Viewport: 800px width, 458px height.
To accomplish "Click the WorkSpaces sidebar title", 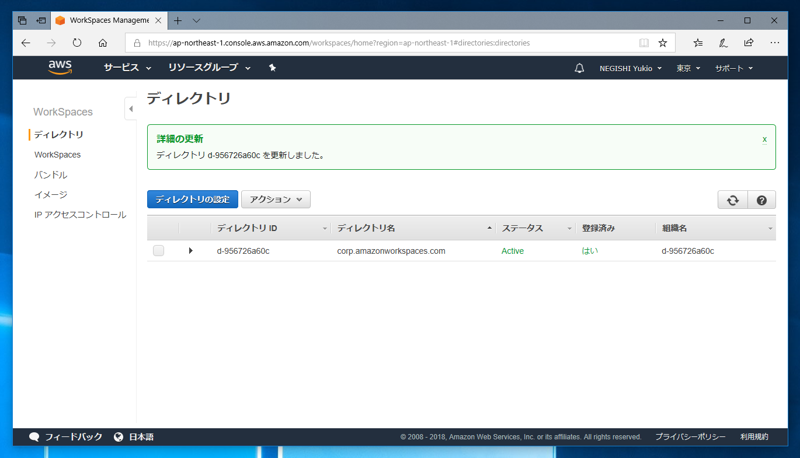I will pos(63,112).
